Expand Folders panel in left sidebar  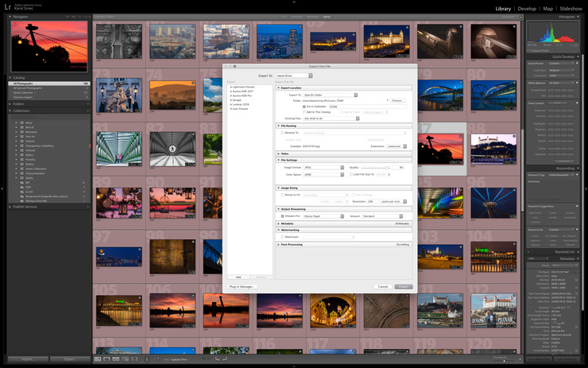pyautogui.click(x=10, y=104)
